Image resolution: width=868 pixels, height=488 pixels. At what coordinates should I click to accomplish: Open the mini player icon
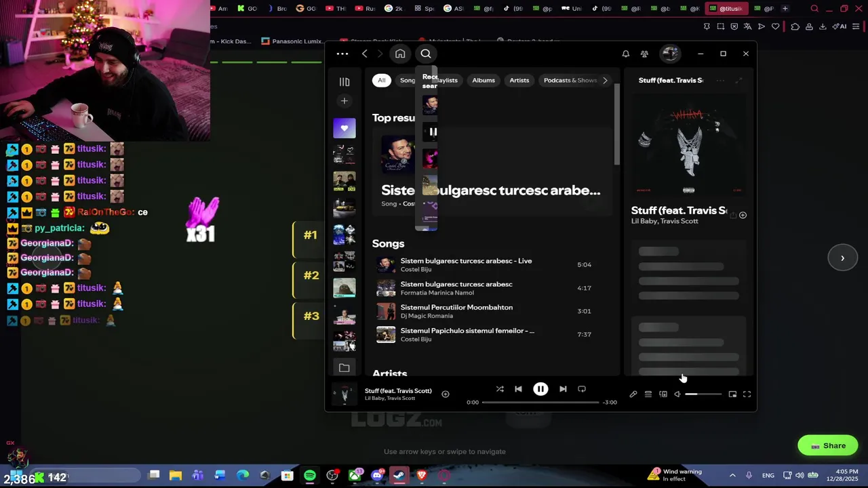click(732, 394)
